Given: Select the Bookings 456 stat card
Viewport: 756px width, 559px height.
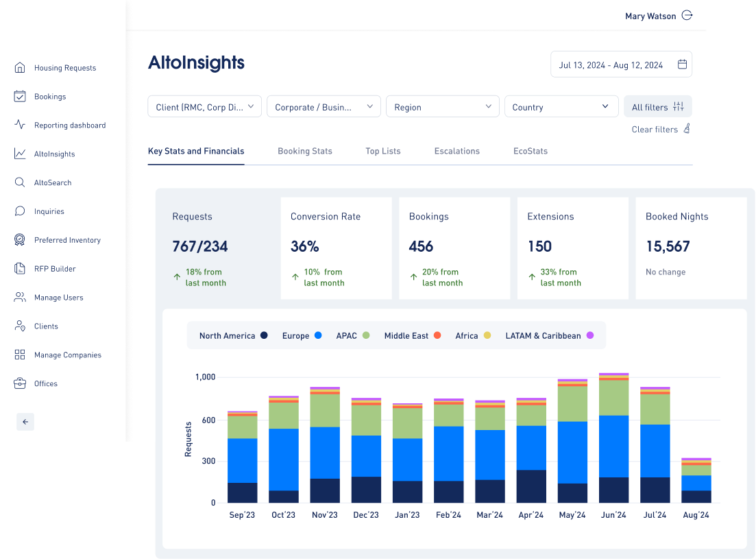Looking at the screenshot, I should click(454, 248).
